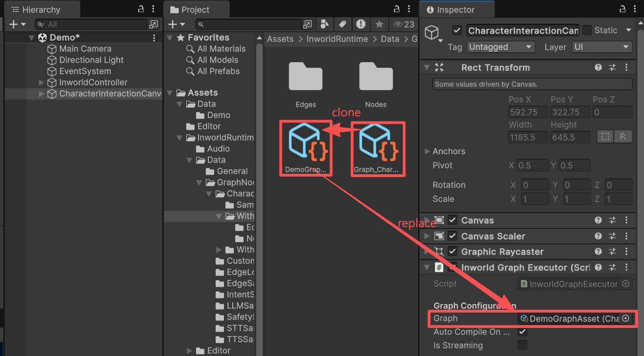Open Canvas component help reference
The height and width of the screenshot is (356, 644).
(x=598, y=221)
